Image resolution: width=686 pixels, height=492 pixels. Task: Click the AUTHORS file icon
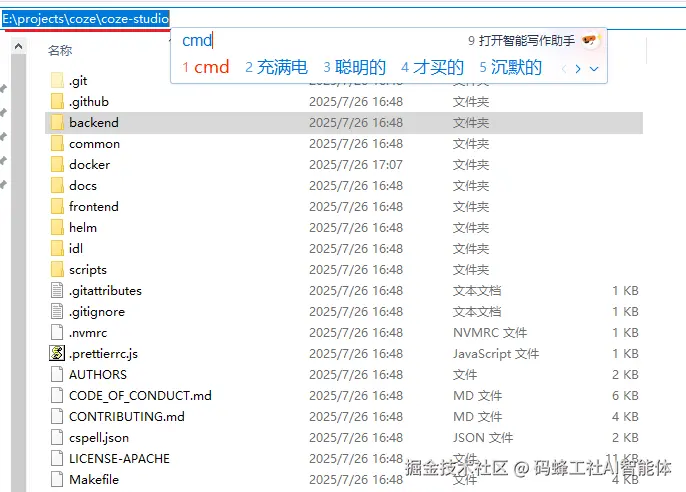tap(57, 374)
